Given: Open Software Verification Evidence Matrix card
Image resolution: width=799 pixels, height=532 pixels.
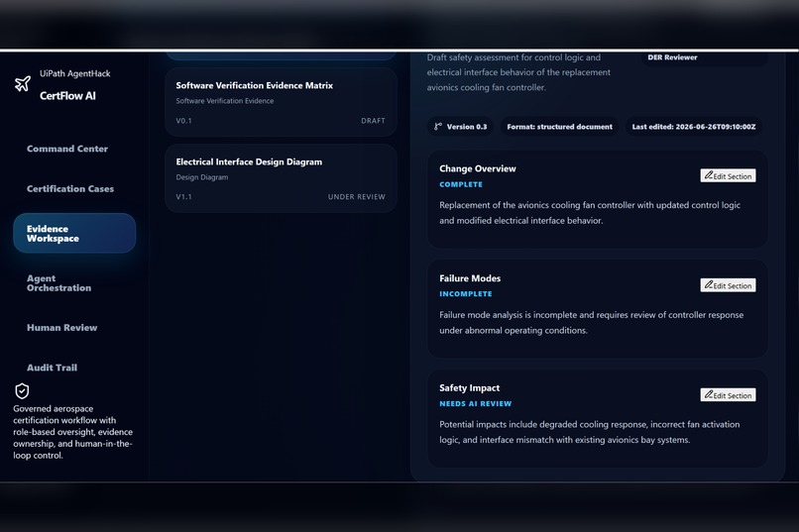Looking at the screenshot, I should tap(281, 102).
